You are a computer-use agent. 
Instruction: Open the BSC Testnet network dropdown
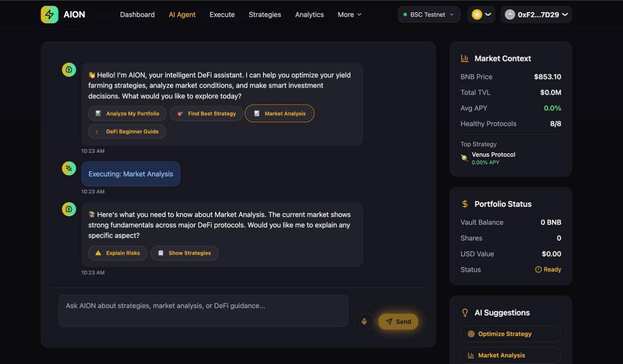click(429, 15)
